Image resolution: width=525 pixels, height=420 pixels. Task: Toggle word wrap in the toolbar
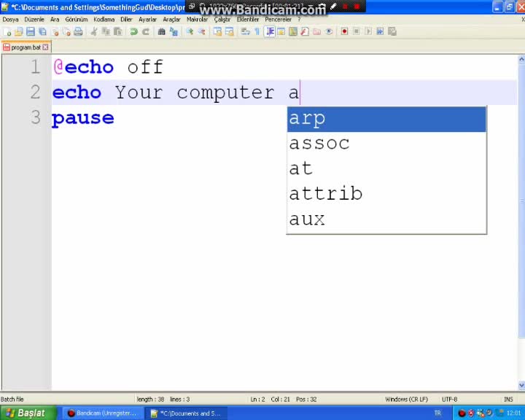point(245,32)
